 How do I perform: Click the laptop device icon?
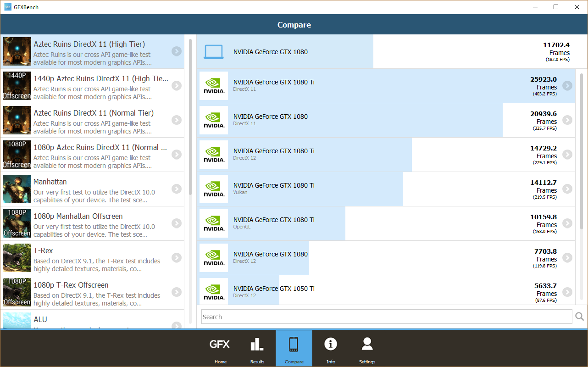[213, 52]
